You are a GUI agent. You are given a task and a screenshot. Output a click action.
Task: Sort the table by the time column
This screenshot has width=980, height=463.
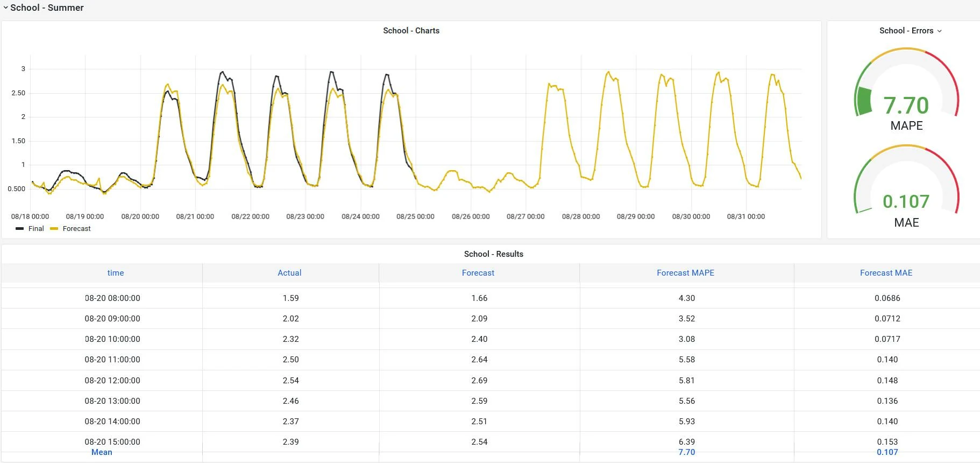[116, 273]
